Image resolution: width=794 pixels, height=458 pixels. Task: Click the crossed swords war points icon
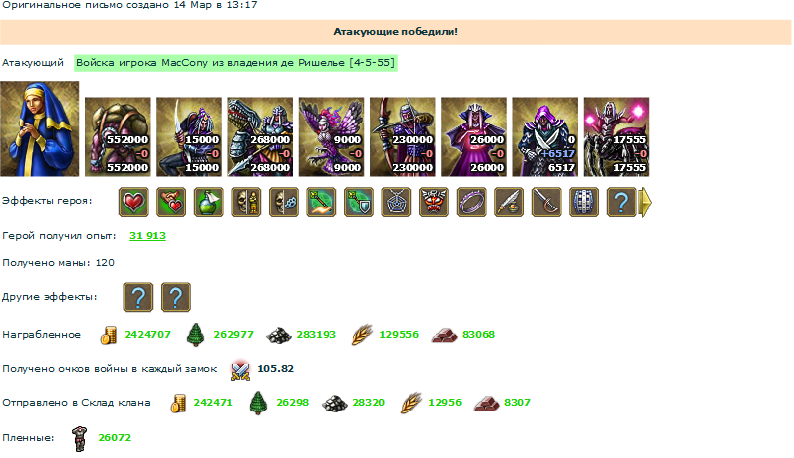click(x=240, y=370)
